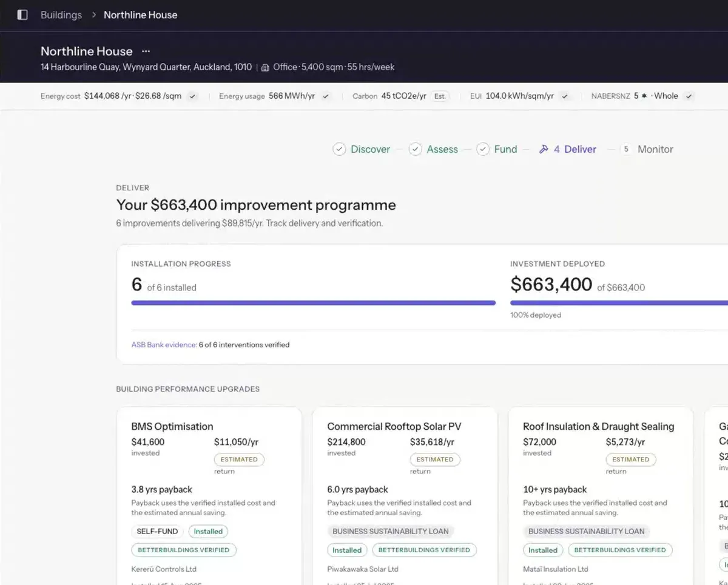
Task: Click the Fund completed check icon
Action: tap(482, 149)
